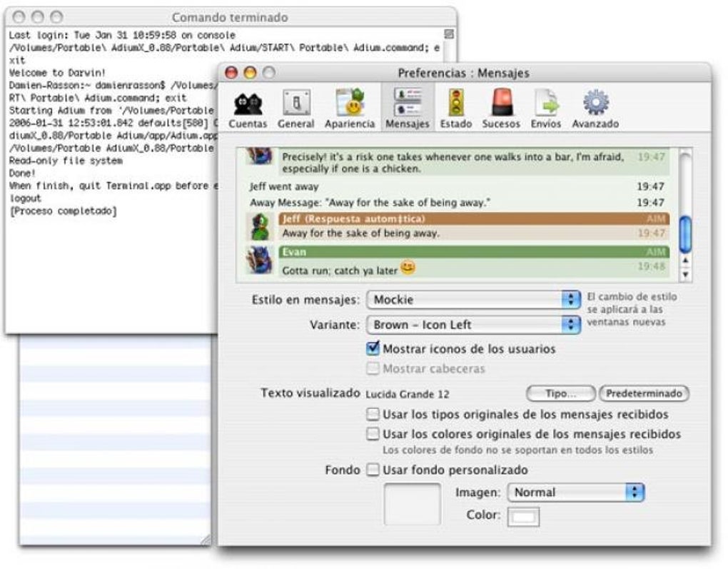Click '[Proceso completado]' line in Terminal
The height and width of the screenshot is (569, 728).
tap(63, 211)
